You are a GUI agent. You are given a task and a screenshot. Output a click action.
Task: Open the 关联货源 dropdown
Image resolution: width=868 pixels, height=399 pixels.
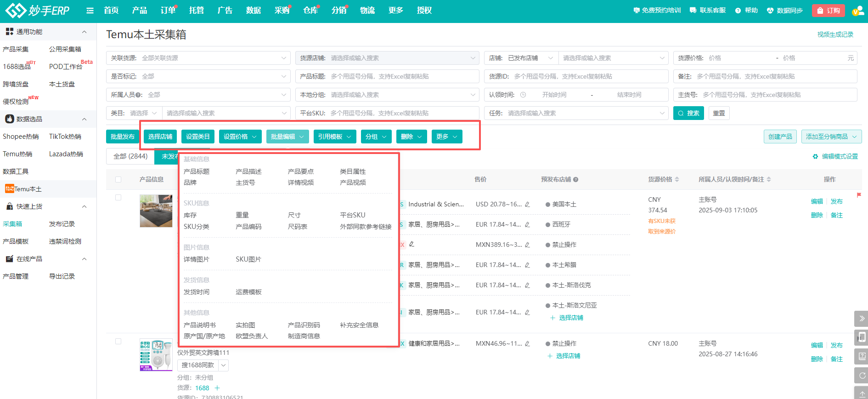(198, 58)
